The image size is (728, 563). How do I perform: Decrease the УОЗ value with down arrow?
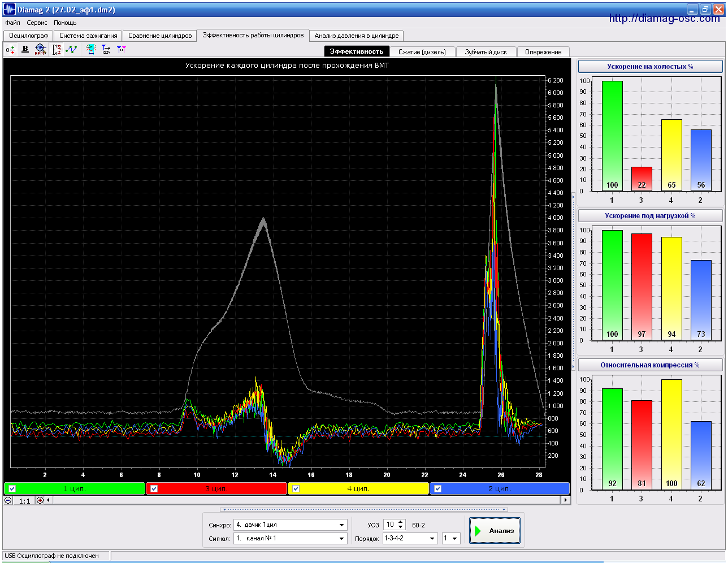point(401,527)
